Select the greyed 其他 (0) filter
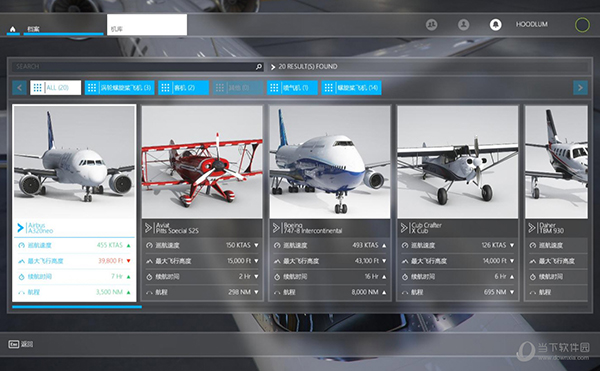This screenshot has height=371, width=600. coord(238,88)
